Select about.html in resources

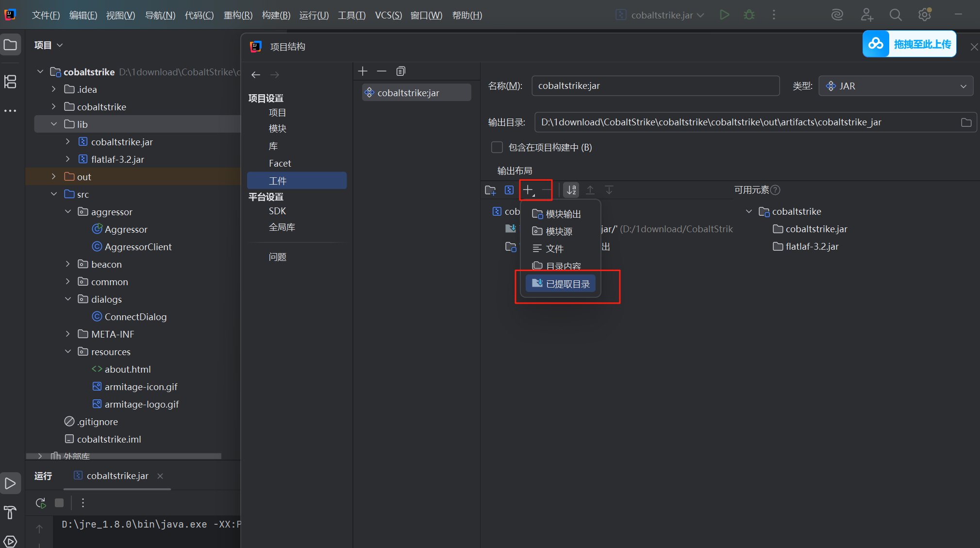pyautogui.click(x=121, y=369)
